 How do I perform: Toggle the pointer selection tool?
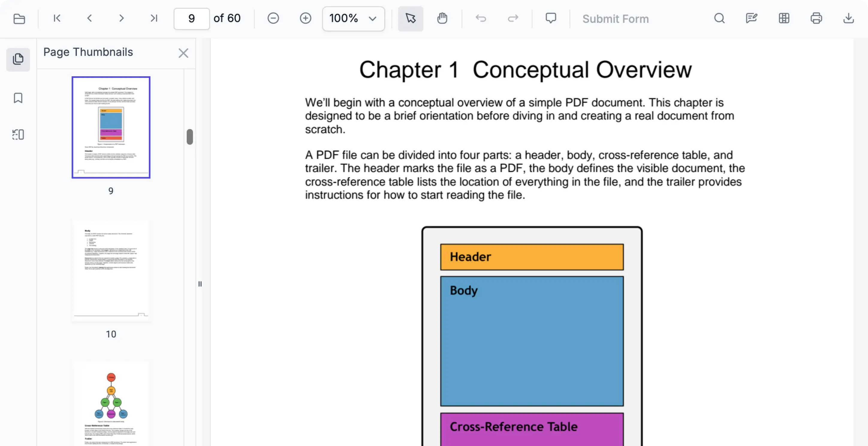[x=410, y=19]
